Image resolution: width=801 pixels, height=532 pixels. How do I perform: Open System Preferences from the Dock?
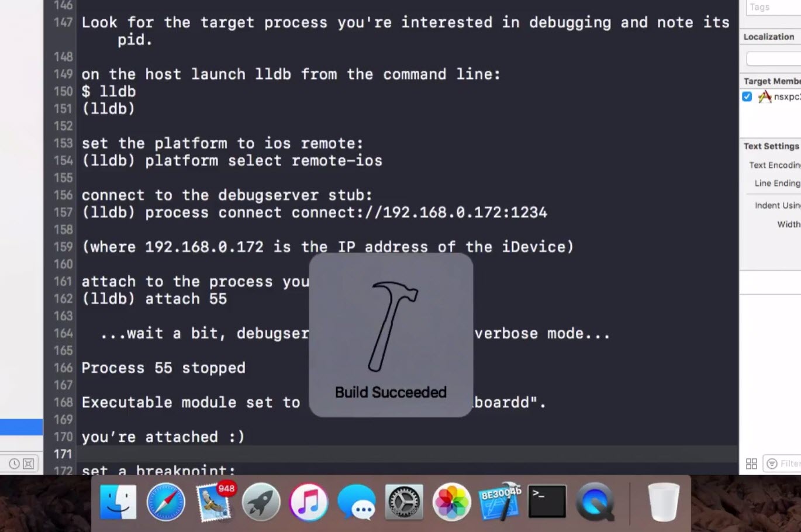[403, 501]
